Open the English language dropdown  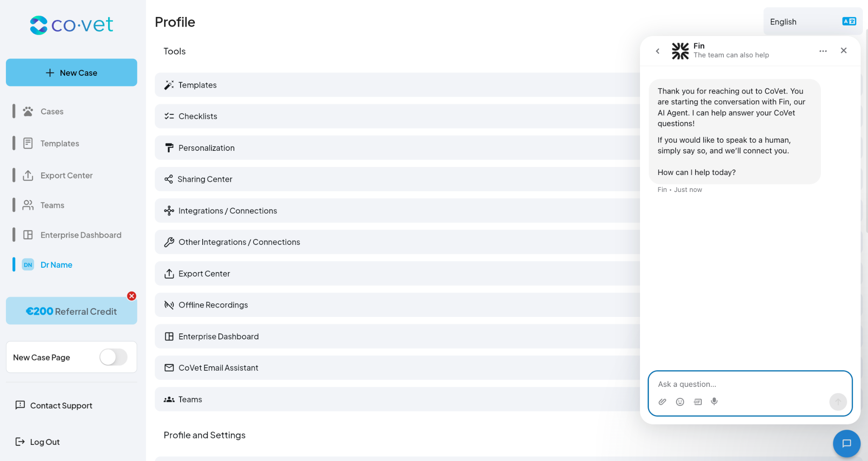(x=813, y=21)
